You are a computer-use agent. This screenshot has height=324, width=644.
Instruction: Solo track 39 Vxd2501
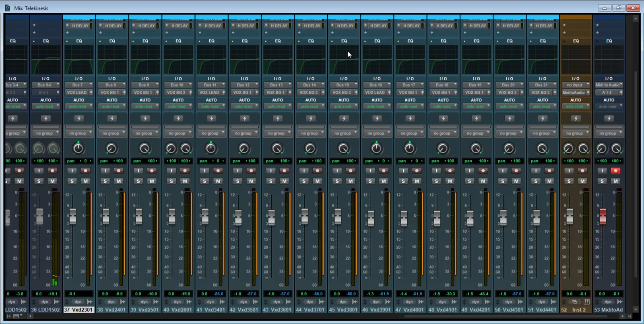point(138,181)
